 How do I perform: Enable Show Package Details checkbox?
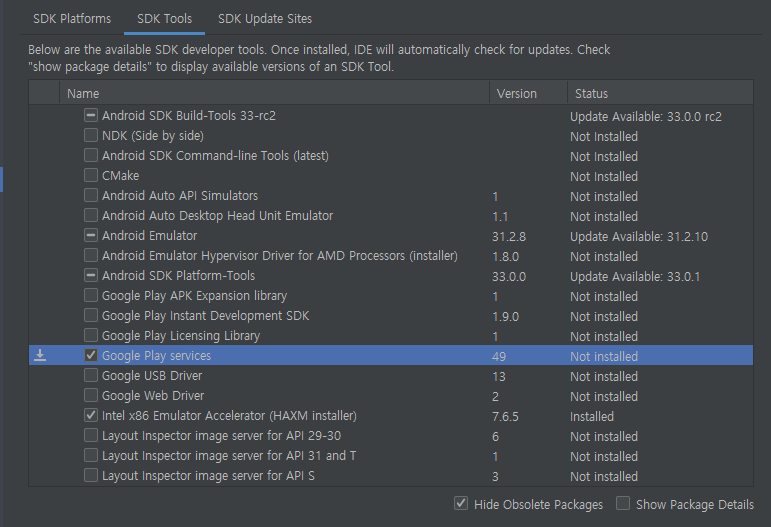click(x=623, y=503)
